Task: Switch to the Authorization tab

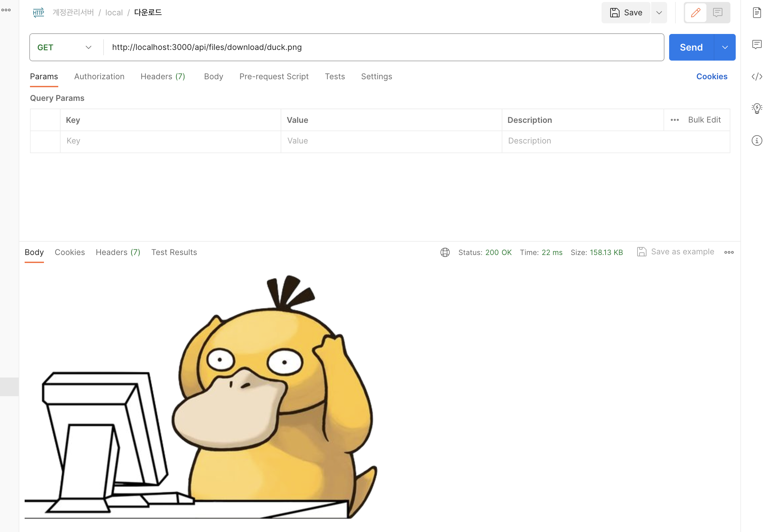Action: click(x=99, y=77)
